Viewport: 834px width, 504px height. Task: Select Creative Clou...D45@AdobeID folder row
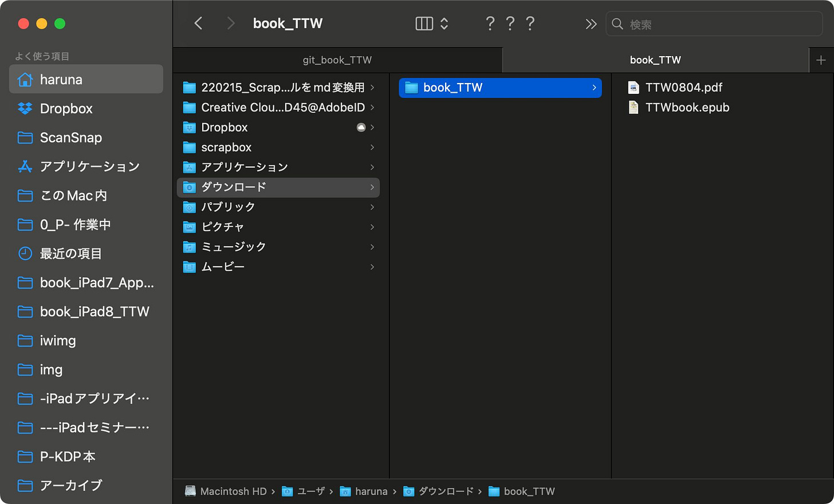tap(278, 108)
